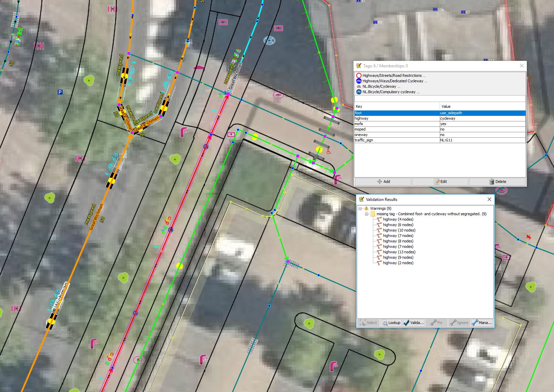Click the Dedicated Cycleway preset icon
Viewport: 554px width, 392px height.
pyautogui.click(x=359, y=81)
